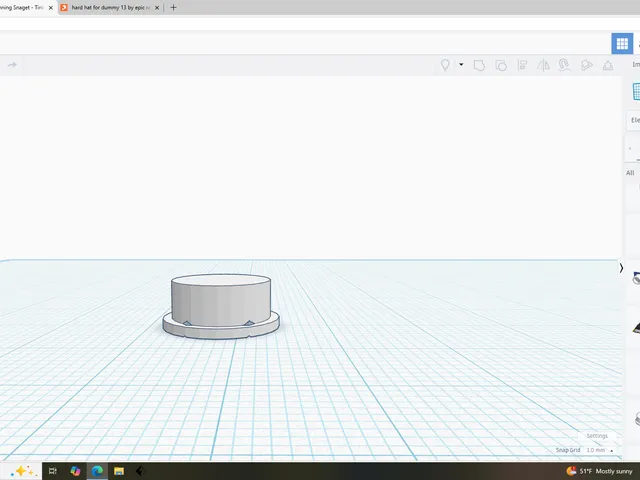Open File Explorer from the taskbar
640x480 pixels.
(119, 471)
